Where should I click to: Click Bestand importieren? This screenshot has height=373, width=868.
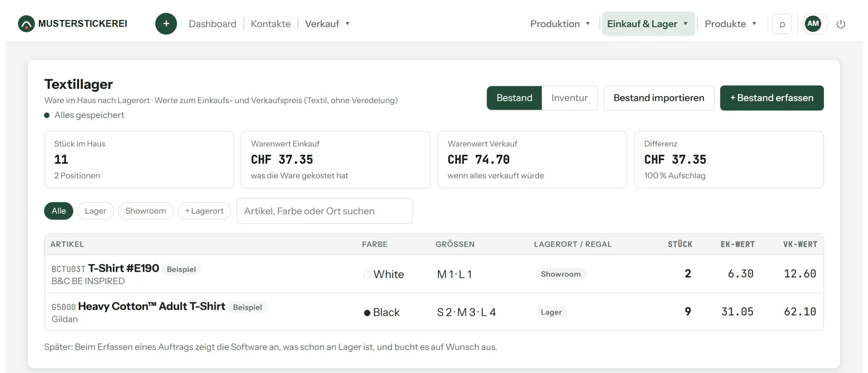point(659,98)
